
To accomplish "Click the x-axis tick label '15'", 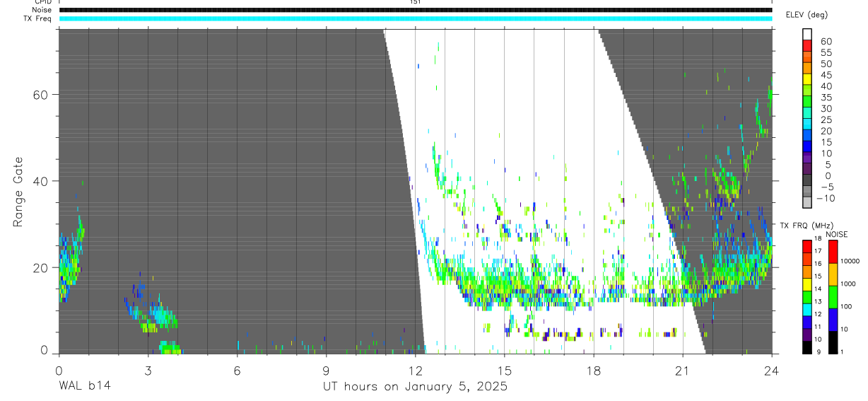I will tap(504, 370).
